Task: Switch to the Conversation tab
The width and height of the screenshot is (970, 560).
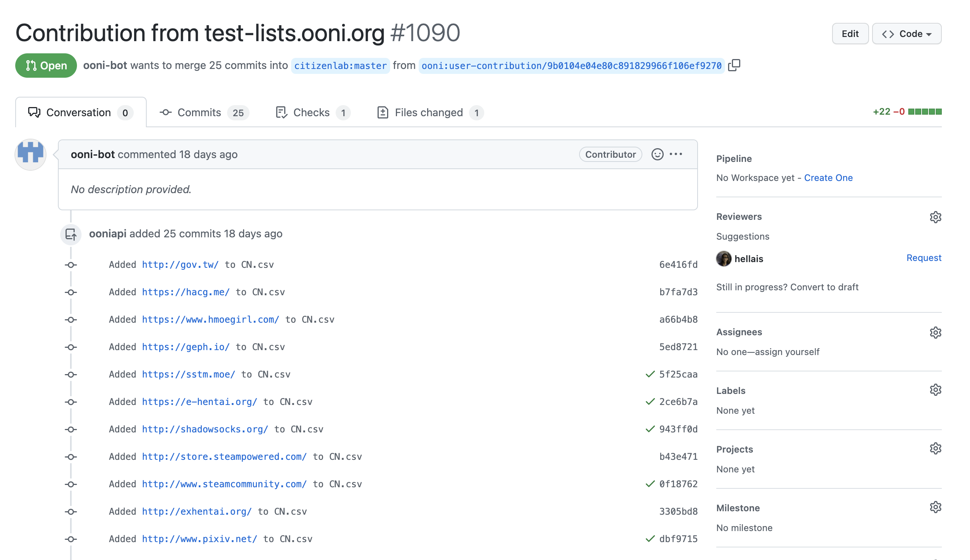Action: click(81, 112)
